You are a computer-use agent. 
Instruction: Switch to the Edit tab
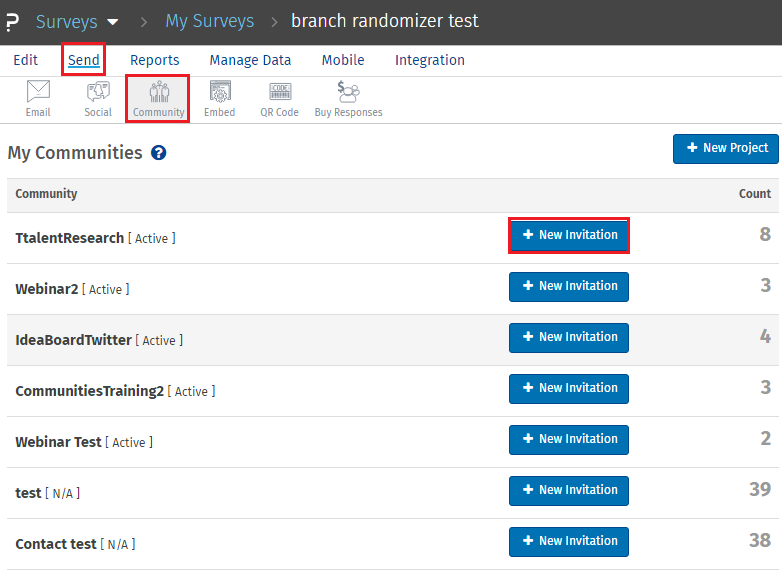[x=26, y=60]
